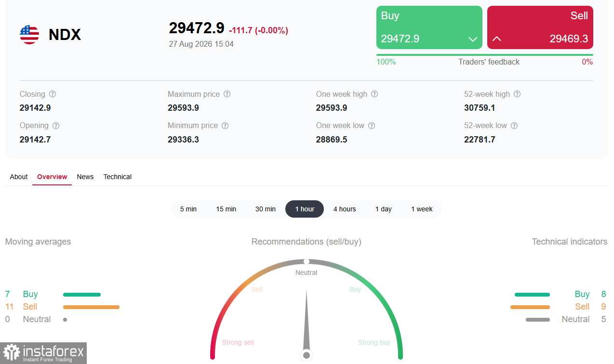Click the Minimum price value 29336.3

pos(184,140)
